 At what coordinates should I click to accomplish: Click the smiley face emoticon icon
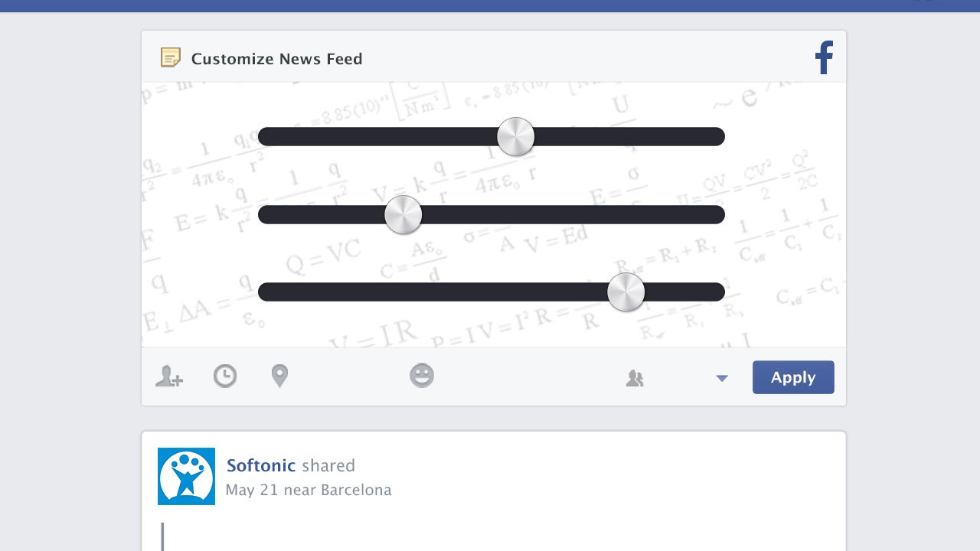[422, 375]
